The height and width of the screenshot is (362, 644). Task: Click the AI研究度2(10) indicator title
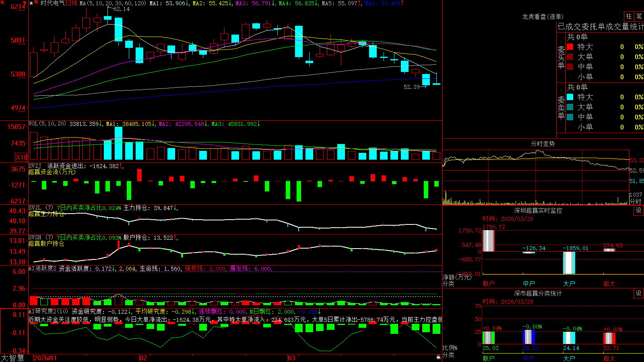[x=48, y=311]
